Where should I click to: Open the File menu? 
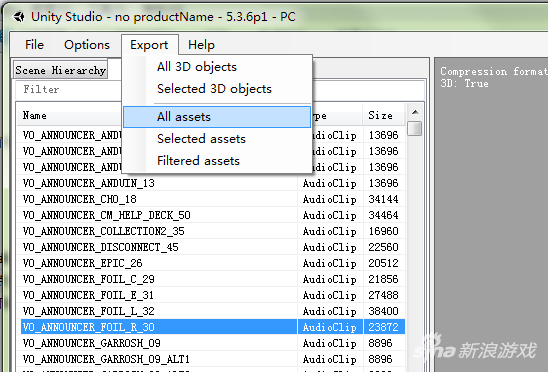(34, 45)
